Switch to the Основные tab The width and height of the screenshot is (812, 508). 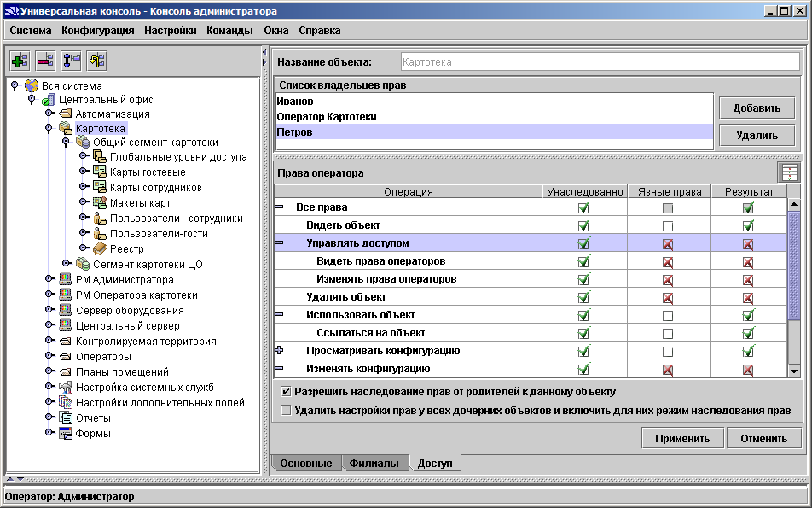pyautogui.click(x=306, y=463)
